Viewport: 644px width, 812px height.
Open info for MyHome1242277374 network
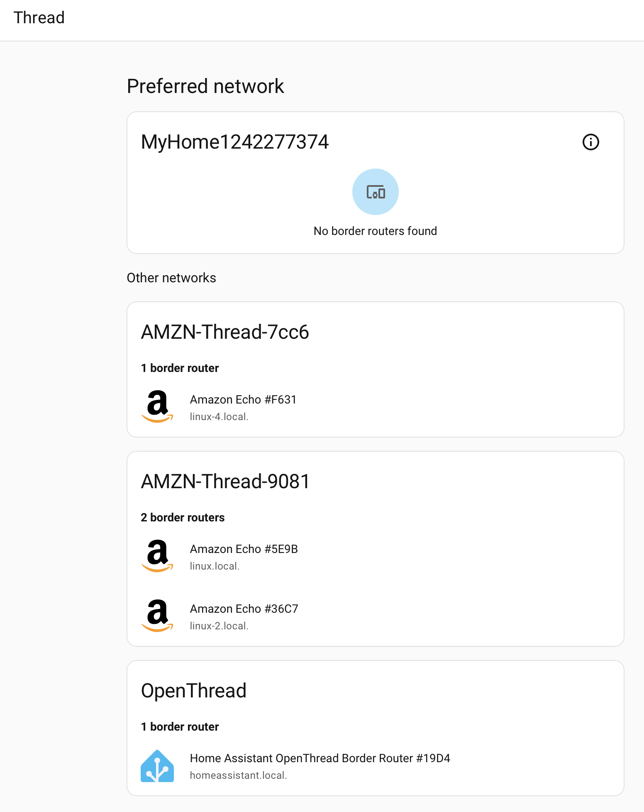(x=590, y=142)
